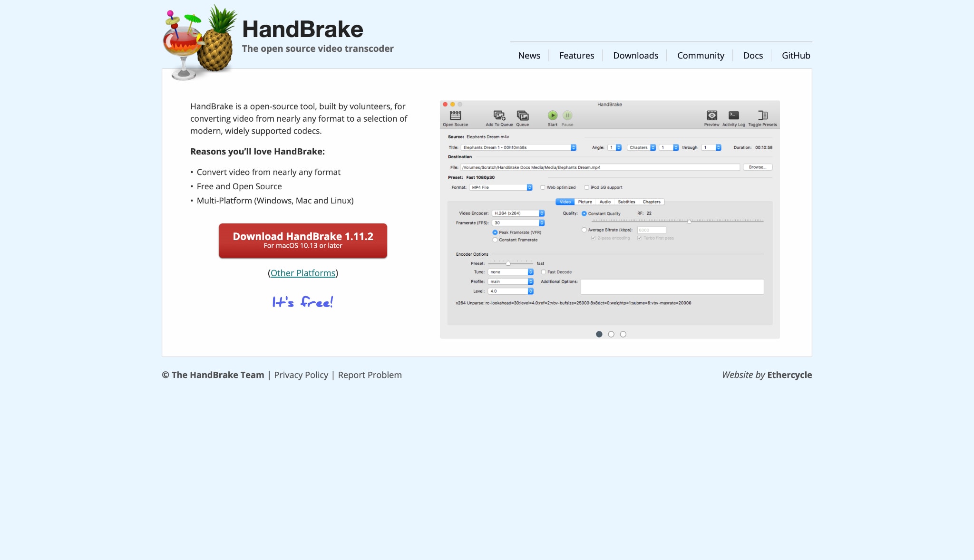Viewport: 974px width, 560px height.
Task: Open the Angle dropdown
Action: coord(614,147)
